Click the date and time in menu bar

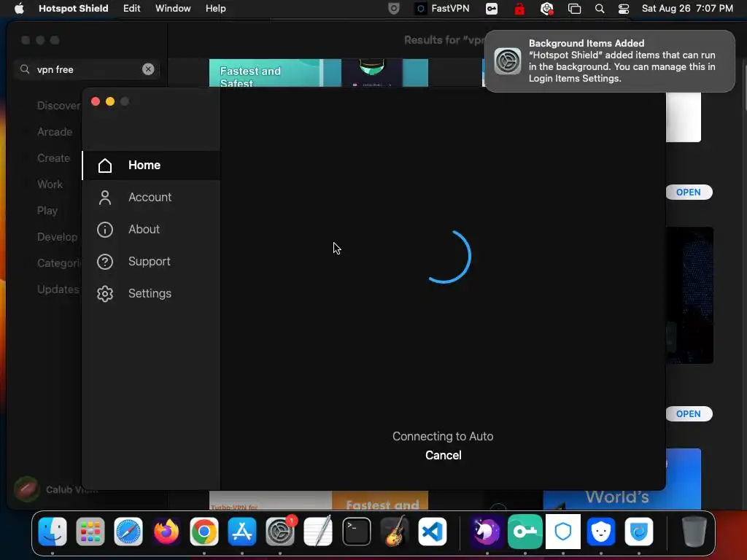click(687, 9)
